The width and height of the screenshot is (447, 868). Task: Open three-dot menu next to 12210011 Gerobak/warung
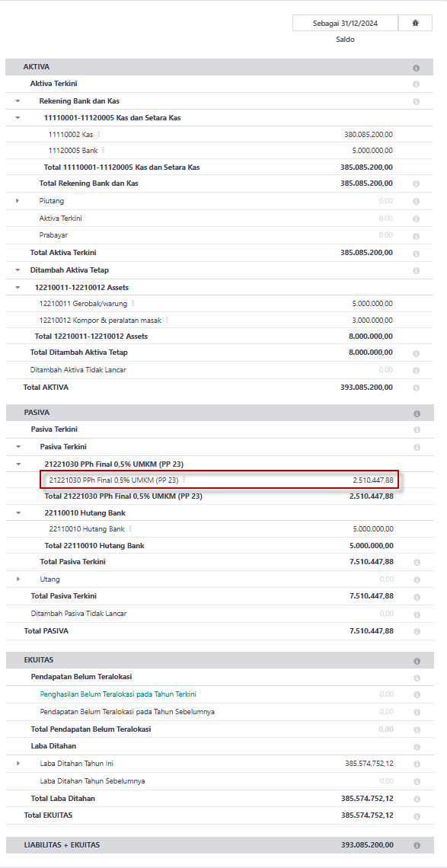coord(133,303)
